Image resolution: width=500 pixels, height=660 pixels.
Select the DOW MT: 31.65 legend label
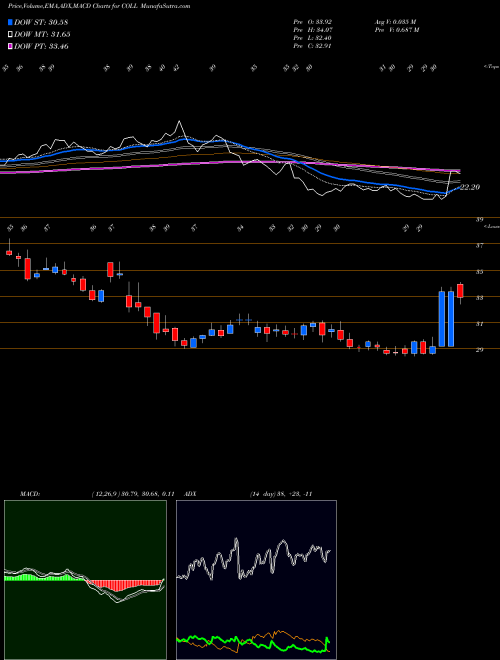coord(42,35)
